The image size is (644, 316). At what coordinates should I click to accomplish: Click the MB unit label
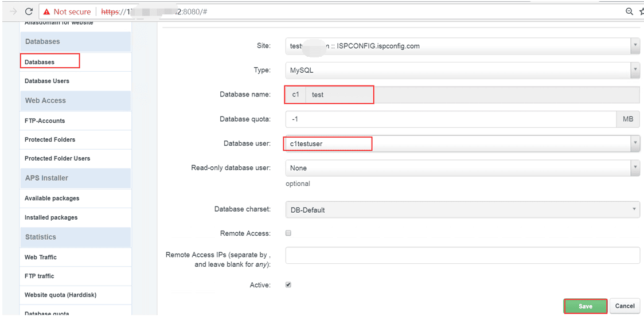pyautogui.click(x=629, y=119)
